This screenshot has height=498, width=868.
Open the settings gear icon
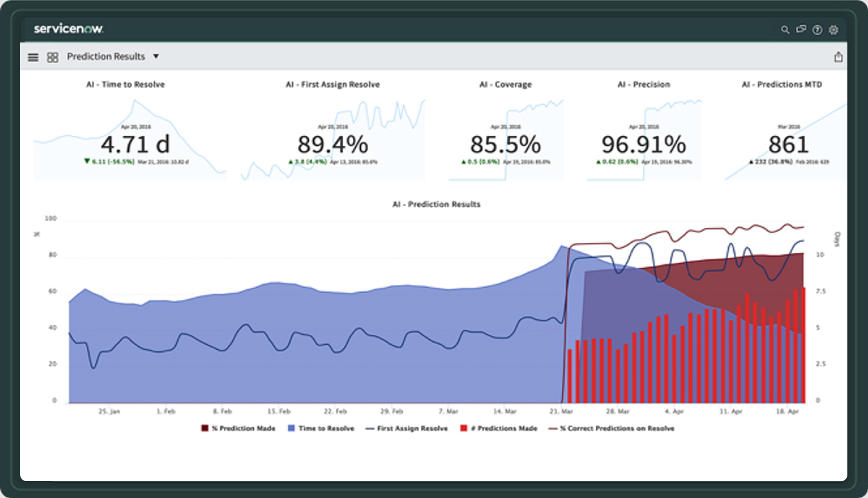(x=834, y=30)
